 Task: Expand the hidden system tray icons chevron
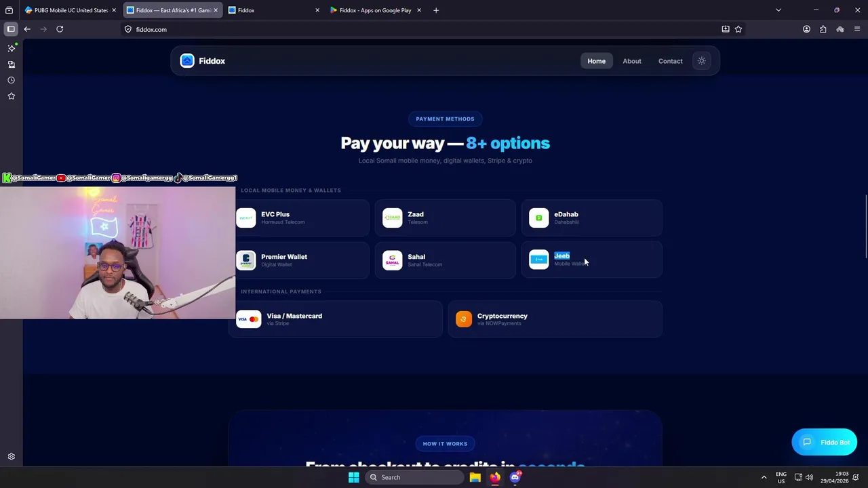764,477
